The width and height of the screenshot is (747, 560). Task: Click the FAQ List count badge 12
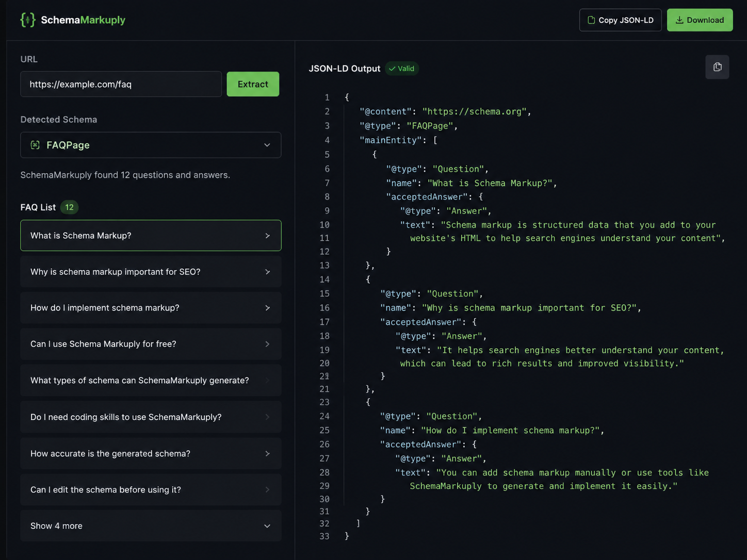tap(69, 207)
